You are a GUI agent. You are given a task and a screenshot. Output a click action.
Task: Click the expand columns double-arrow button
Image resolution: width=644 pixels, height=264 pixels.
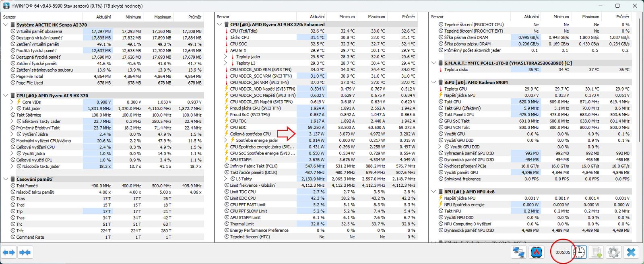coord(9,252)
